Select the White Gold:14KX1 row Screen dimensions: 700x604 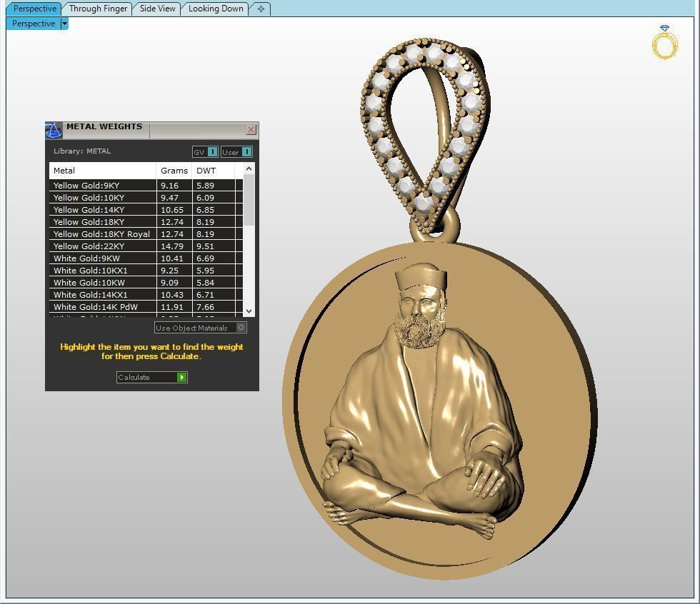click(x=146, y=295)
